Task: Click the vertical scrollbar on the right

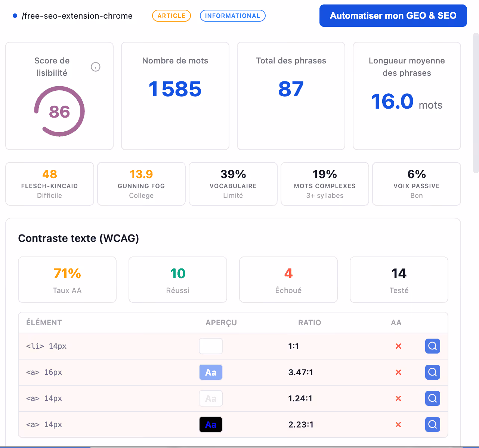Action: [x=476, y=103]
